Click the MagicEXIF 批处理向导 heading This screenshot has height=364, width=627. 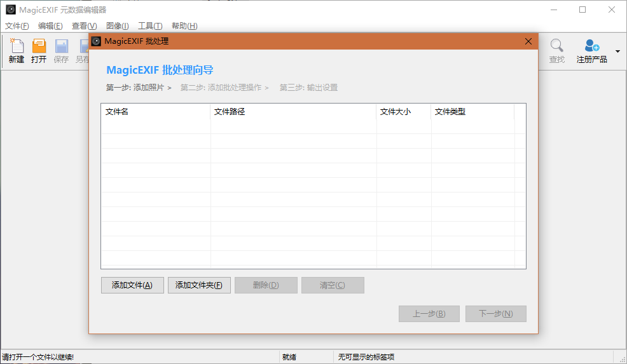[160, 71]
